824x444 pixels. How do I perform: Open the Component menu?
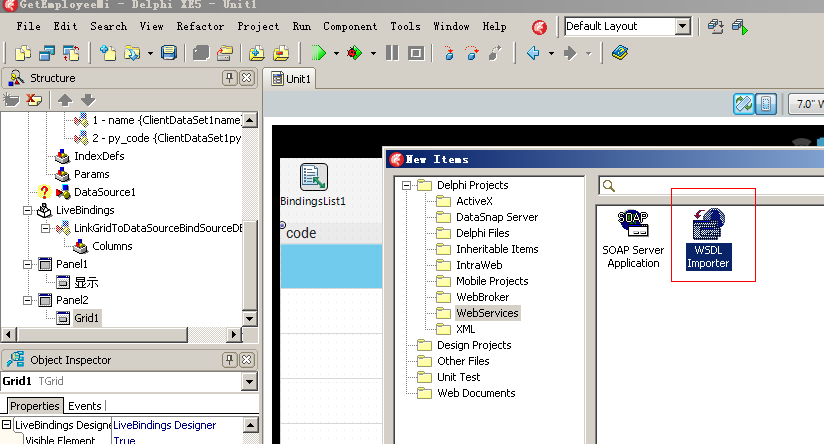click(350, 26)
